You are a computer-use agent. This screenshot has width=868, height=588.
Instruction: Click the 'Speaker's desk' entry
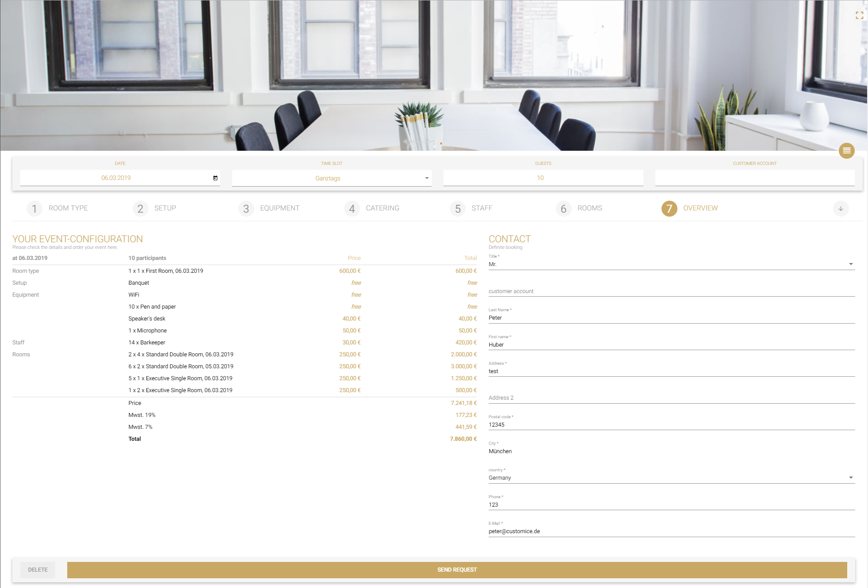coord(147,319)
